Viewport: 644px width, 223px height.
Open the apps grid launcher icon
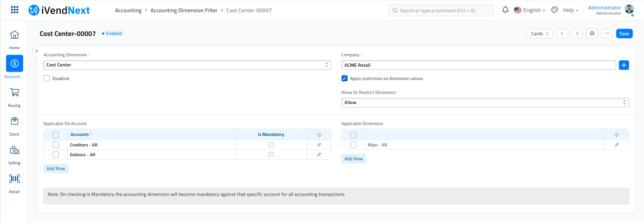tap(15, 10)
